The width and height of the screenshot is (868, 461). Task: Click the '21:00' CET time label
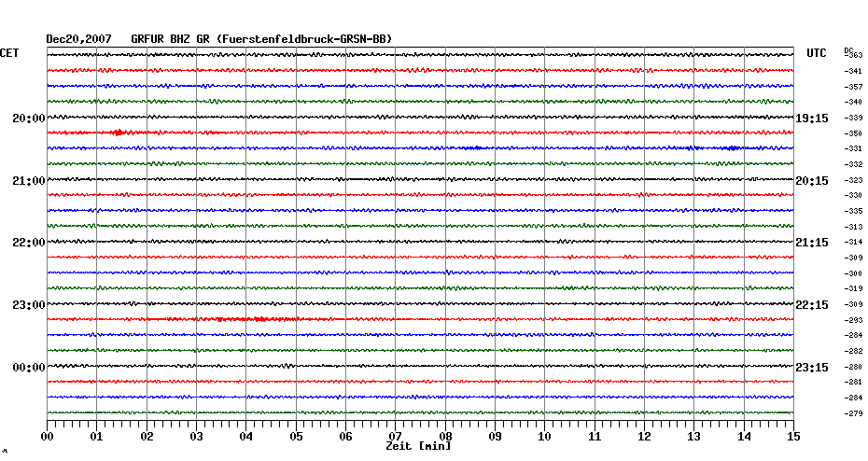[29, 181]
